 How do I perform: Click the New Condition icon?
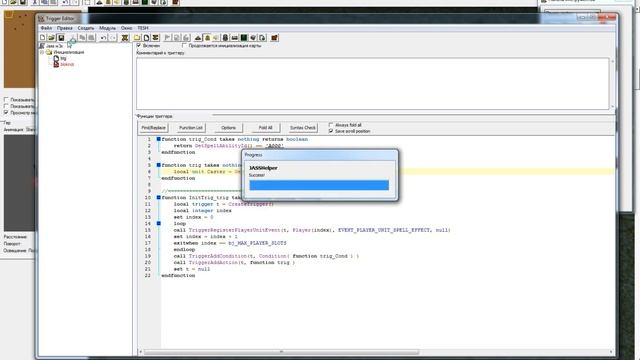click(177, 38)
